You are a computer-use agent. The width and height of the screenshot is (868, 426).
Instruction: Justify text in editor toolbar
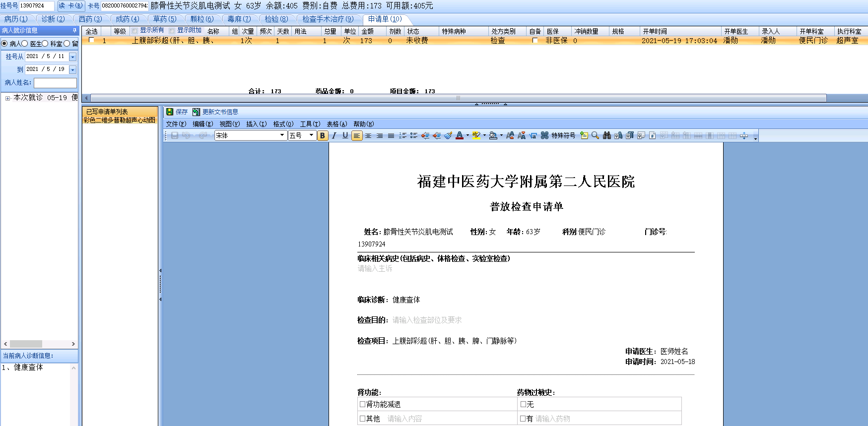pyautogui.click(x=391, y=135)
